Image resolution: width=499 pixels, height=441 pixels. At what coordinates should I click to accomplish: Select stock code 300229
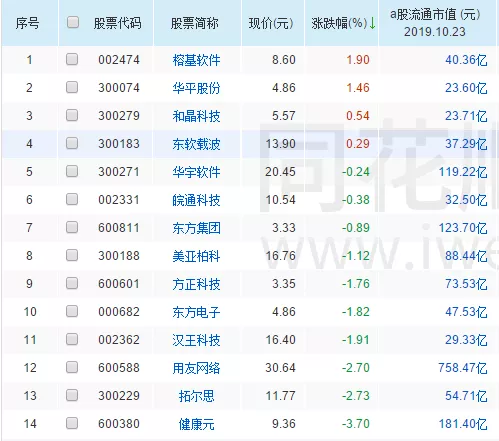click(x=119, y=396)
